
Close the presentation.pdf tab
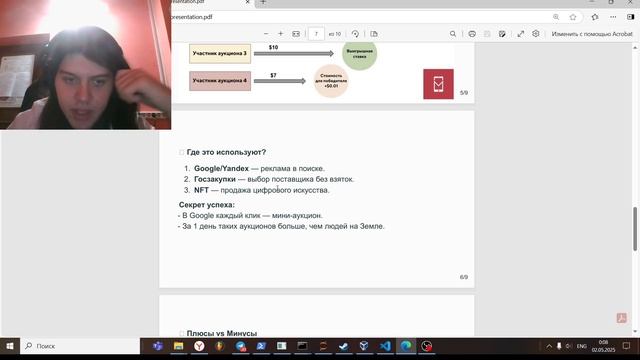[x=247, y=2]
